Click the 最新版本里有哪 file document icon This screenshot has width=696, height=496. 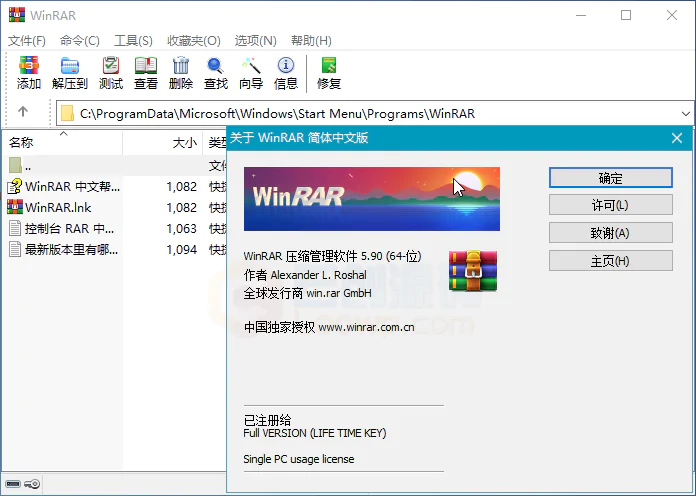point(15,249)
